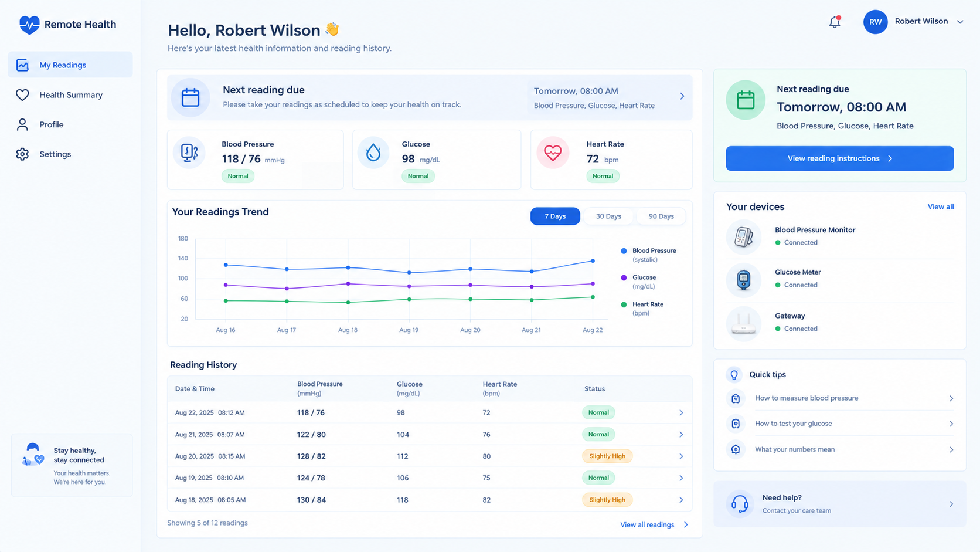This screenshot has width=980, height=552.
Task: Expand the Aug 20, 2025 reading row
Action: coord(681,456)
